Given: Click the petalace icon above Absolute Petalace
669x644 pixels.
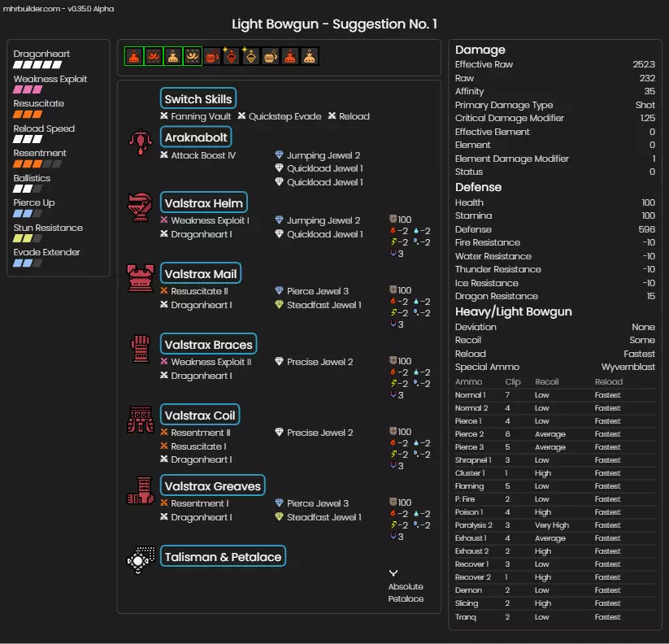Looking at the screenshot, I should [393, 572].
